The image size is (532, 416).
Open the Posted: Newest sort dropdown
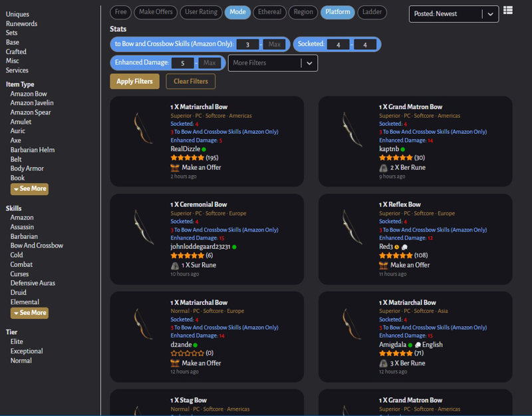point(454,14)
